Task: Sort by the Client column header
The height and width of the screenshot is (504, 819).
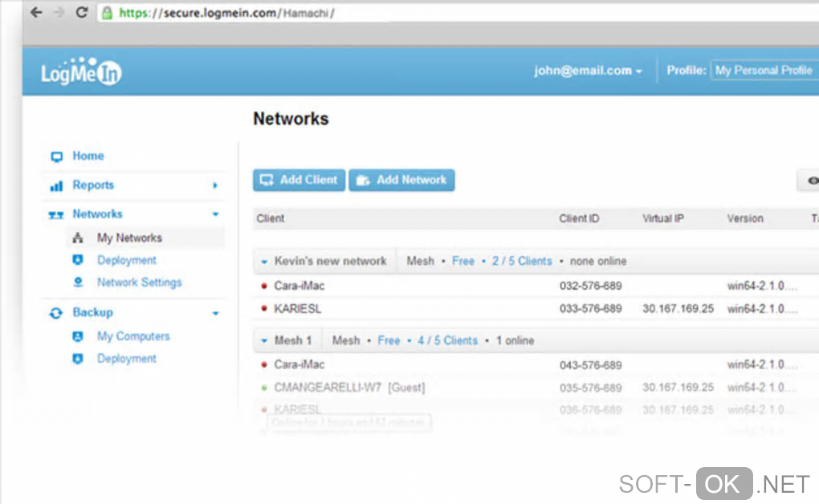Action: click(271, 218)
